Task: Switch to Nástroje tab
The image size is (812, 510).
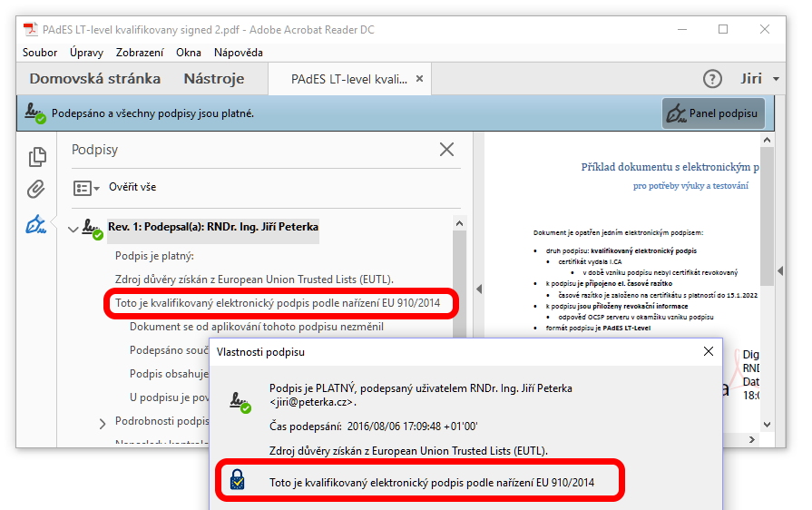Action: pos(214,79)
